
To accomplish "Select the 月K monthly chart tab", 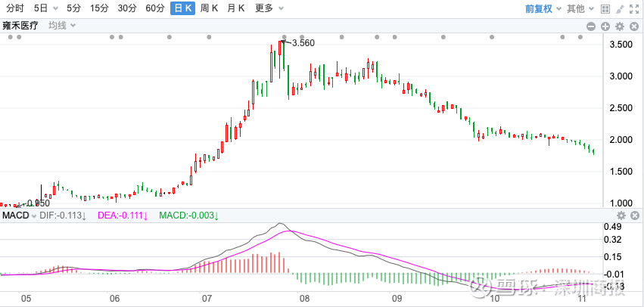I will (x=236, y=9).
